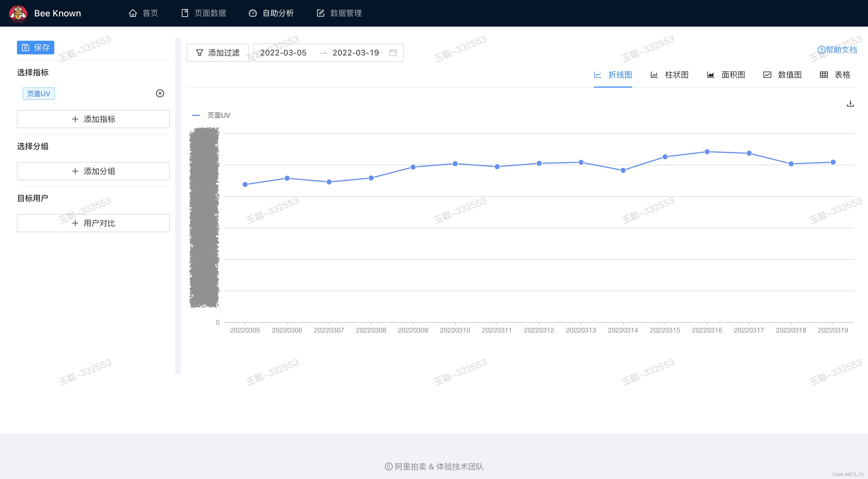Click 添加分组 to add a group
Image resolution: width=868 pixels, height=479 pixels.
[x=93, y=171]
